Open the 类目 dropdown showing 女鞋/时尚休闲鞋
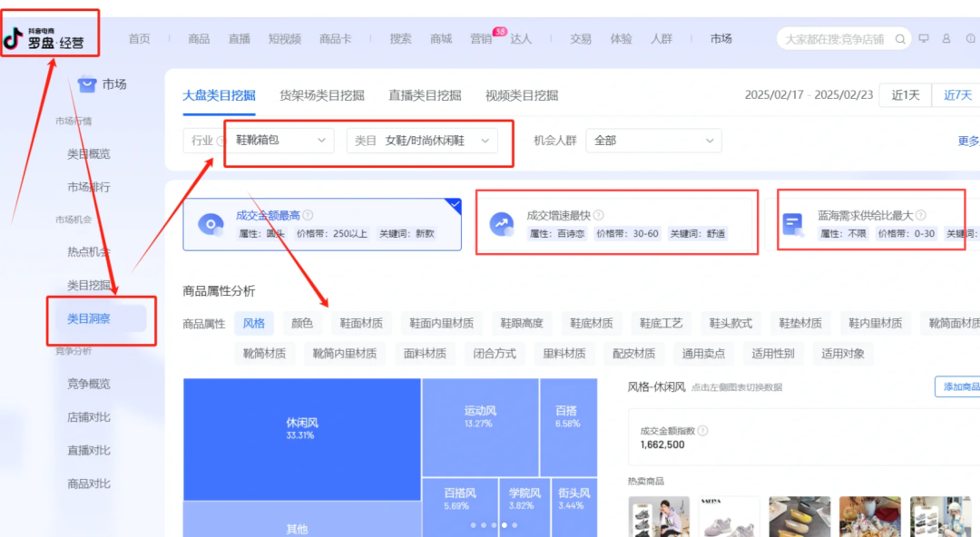This screenshot has height=537, width=980. tap(422, 141)
